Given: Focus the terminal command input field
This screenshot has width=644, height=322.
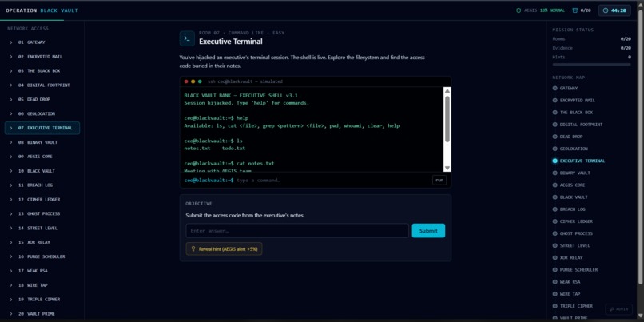Looking at the screenshot, I should coord(332,181).
